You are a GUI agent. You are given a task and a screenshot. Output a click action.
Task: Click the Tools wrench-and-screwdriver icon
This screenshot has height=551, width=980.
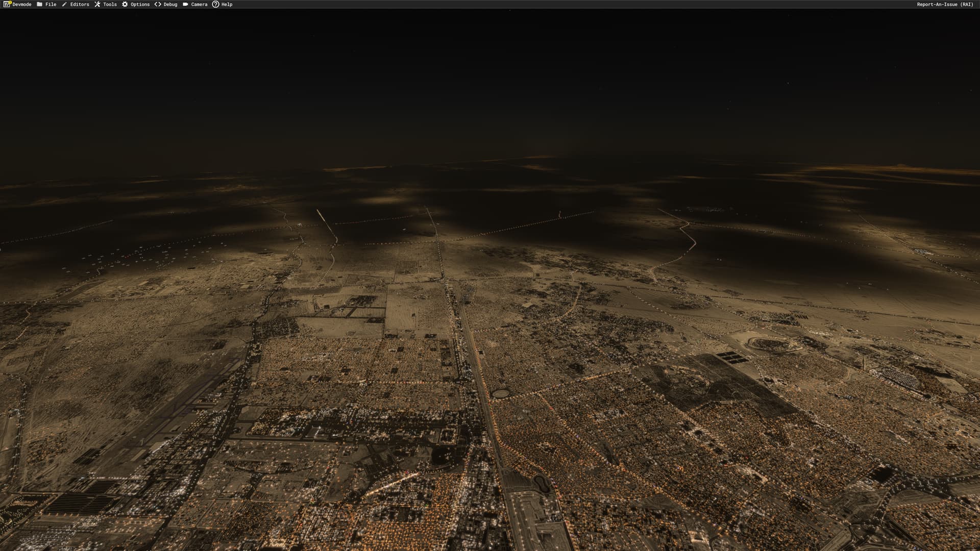(97, 4)
